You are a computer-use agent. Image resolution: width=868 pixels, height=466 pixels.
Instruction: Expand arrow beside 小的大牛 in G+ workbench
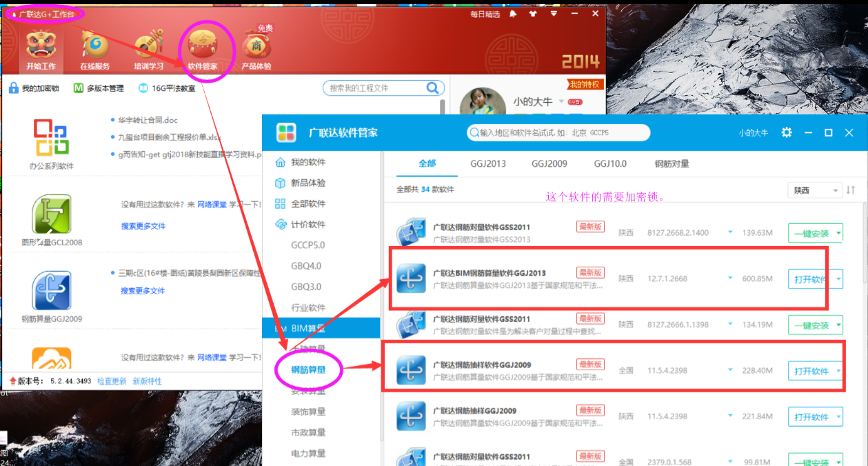[561, 102]
